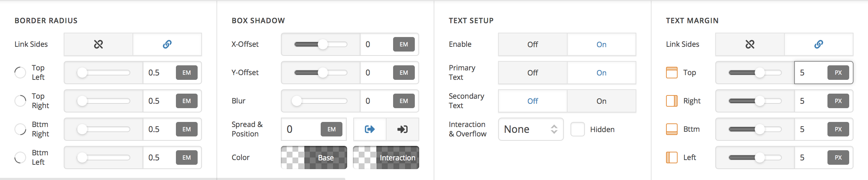Open Interaction box shadow color picker
The width and height of the screenshot is (868, 180).
tap(386, 157)
